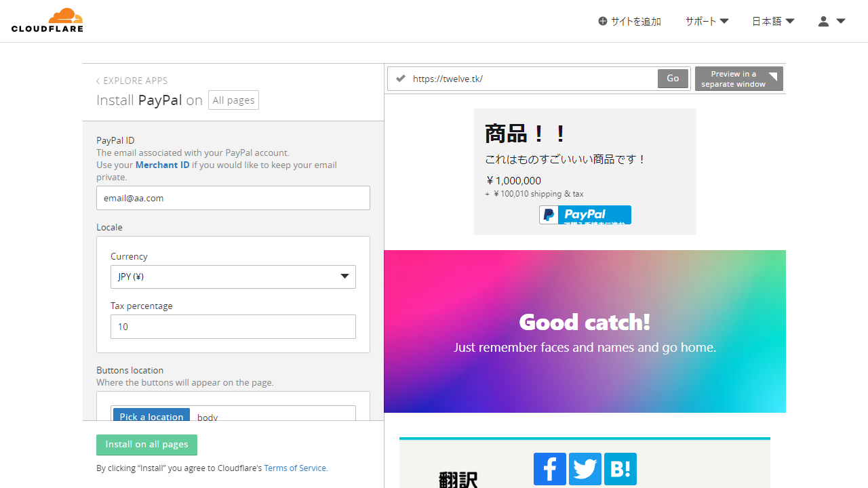
Task: Click the Facebook share icon
Action: tap(549, 469)
